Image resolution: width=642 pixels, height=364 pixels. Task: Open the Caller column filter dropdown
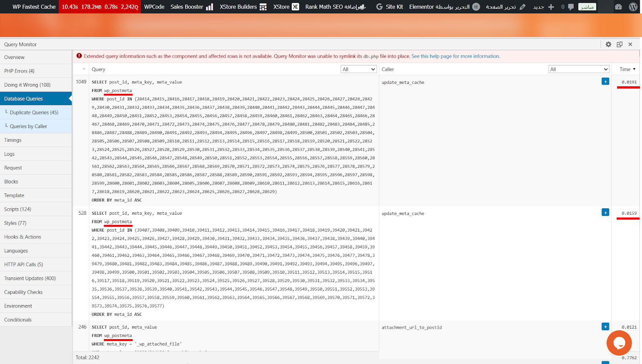point(579,69)
